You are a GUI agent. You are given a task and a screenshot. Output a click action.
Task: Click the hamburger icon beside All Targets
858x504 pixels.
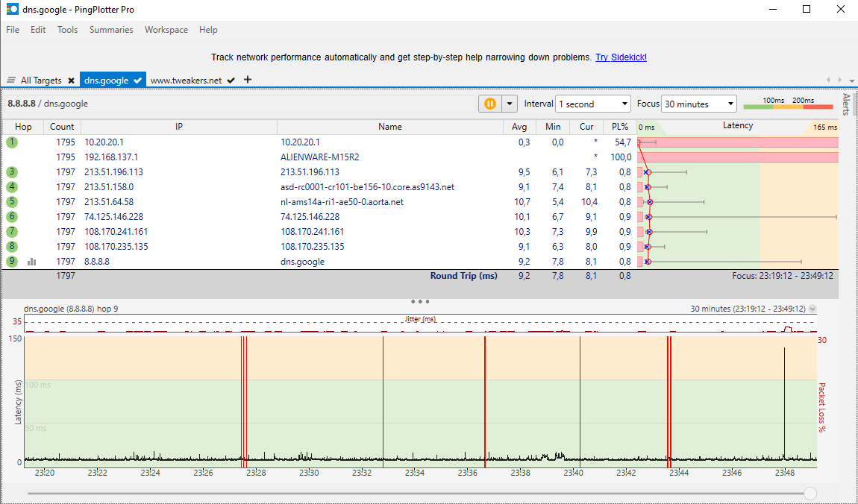click(x=11, y=81)
